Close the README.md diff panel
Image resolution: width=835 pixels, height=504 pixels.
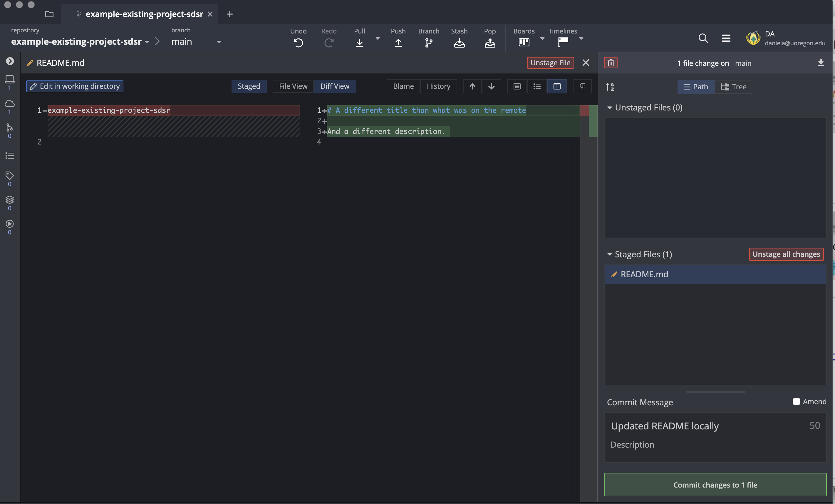tap(586, 63)
